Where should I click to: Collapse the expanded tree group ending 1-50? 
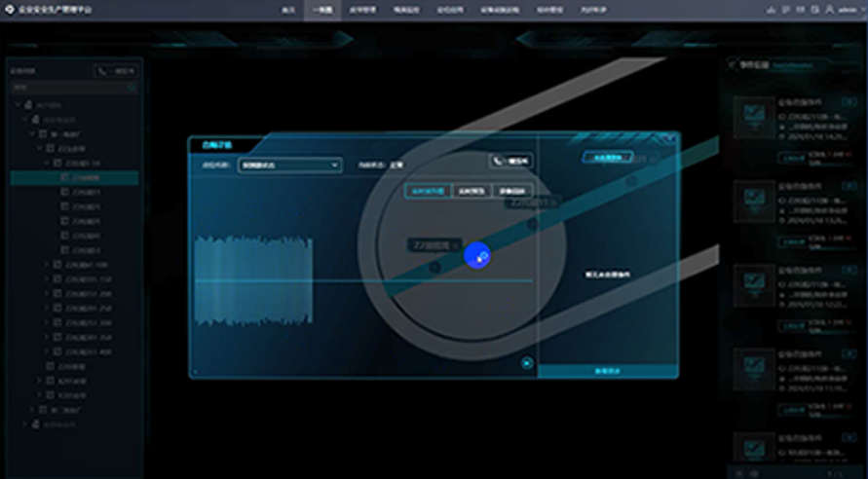tap(47, 164)
